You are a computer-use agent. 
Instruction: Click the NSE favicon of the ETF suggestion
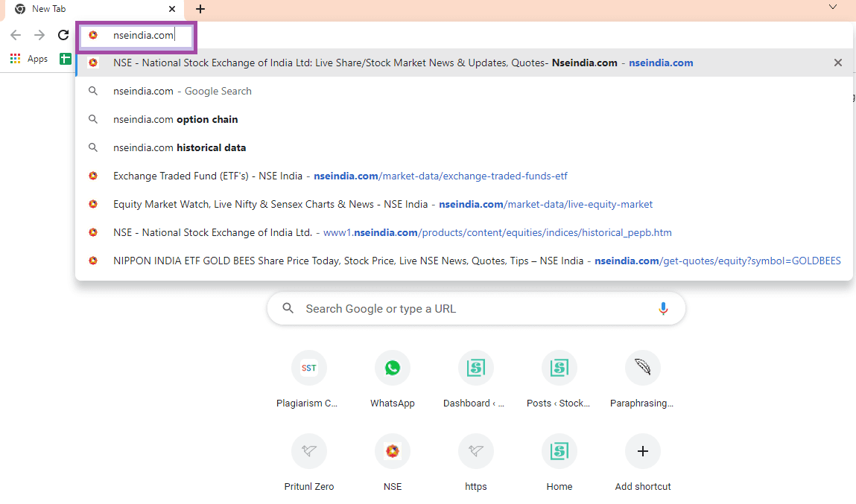pos(93,176)
